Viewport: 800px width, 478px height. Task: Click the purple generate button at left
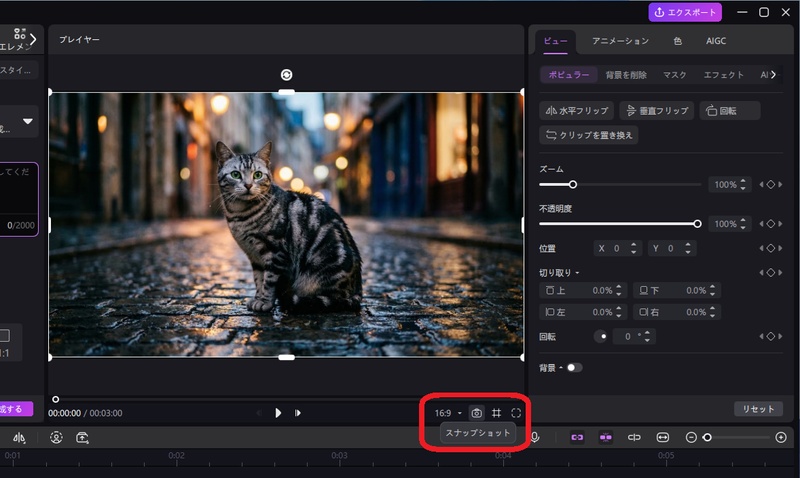15,409
